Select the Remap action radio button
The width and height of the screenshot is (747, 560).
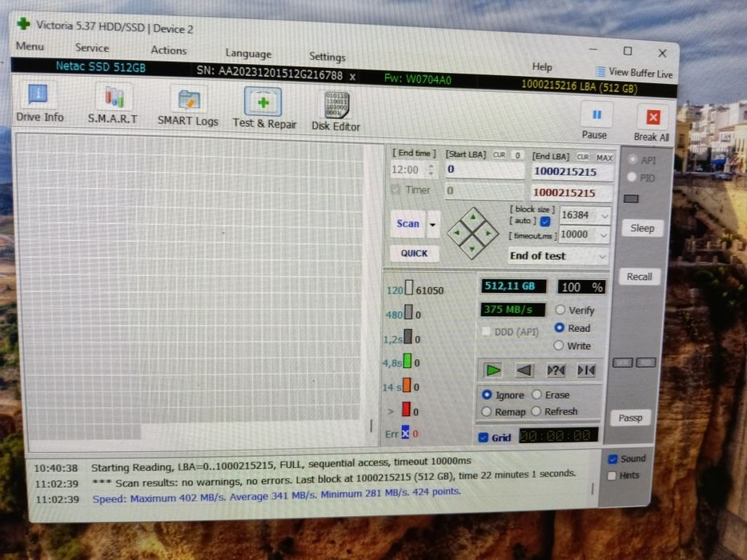(486, 411)
